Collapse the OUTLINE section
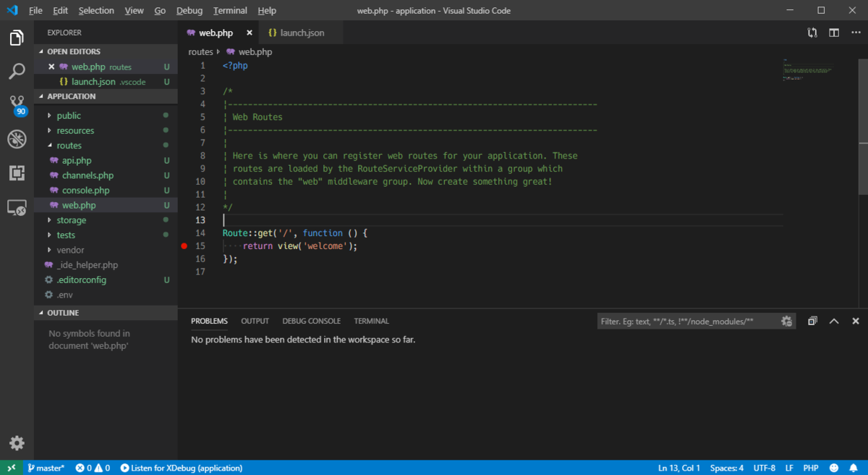The height and width of the screenshot is (475, 868). pyautogui.click(x=64, y=313)
